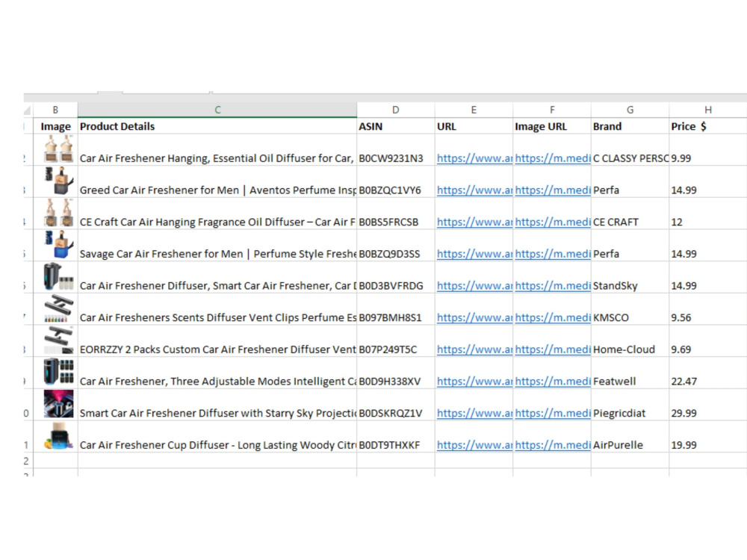Click the hanging diffuser thumbnail for C CLASSY
Screen dimensions: 747x560
[x=58, y=149]
